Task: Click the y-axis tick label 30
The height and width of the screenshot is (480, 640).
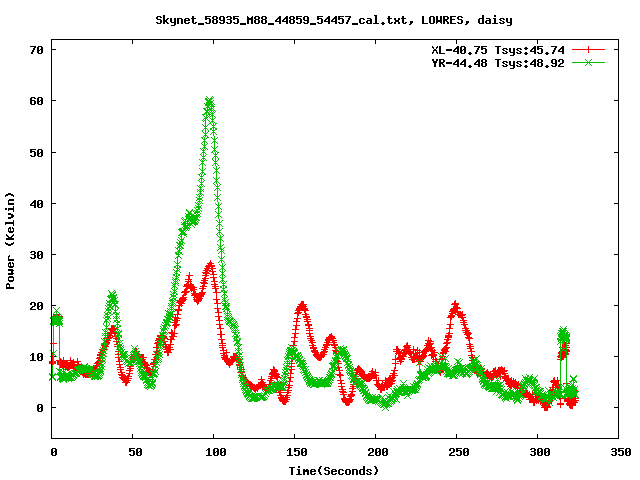Action: 36,255
